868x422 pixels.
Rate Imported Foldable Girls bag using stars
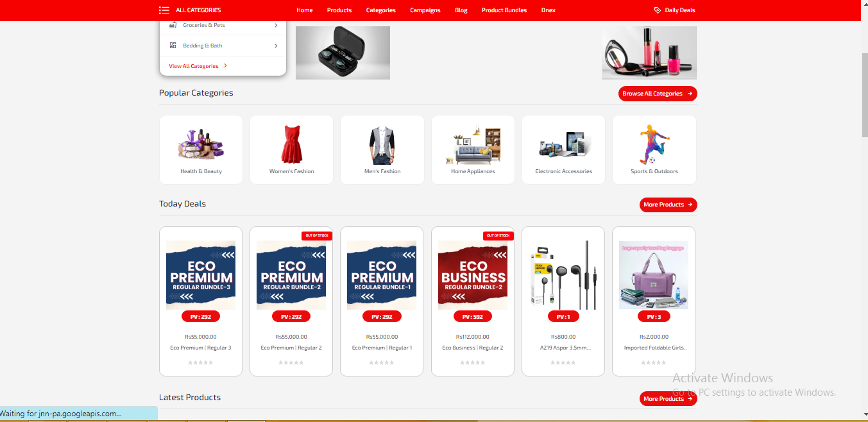click(654, 363)
